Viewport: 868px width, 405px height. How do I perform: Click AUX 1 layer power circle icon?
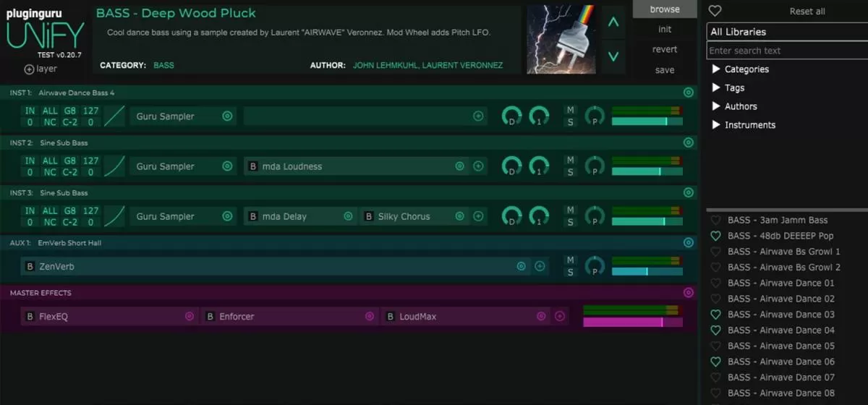click(x=689, y=242)
